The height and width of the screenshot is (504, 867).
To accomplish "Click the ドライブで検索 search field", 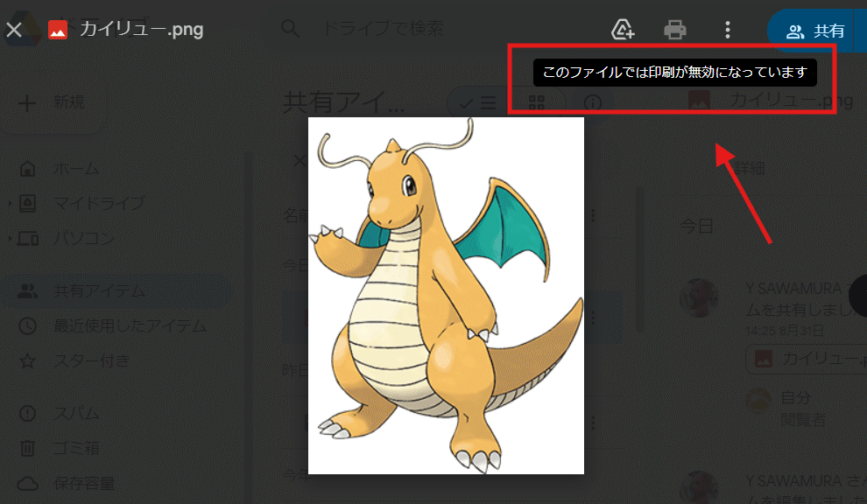I will click(383, 28).
